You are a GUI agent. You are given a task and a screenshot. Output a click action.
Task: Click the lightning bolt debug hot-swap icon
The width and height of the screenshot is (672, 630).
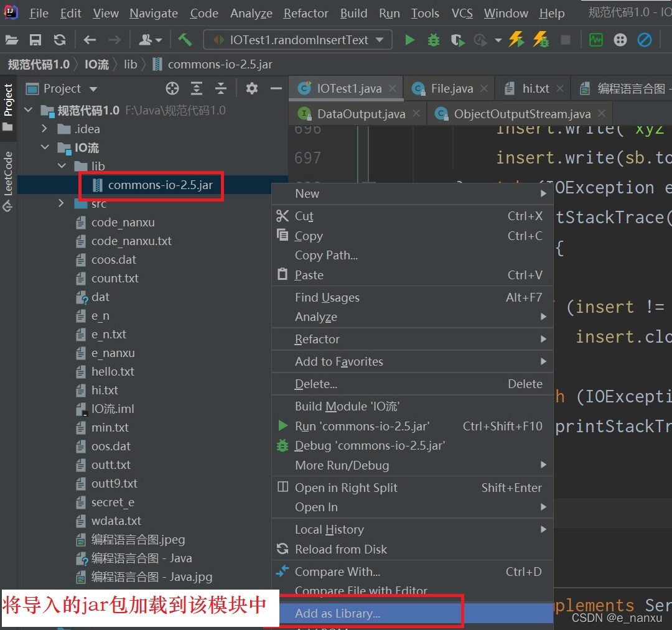541,39
